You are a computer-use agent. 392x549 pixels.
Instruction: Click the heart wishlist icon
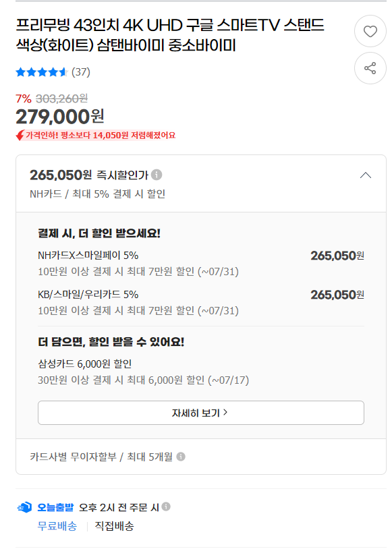[x=370, y=31]
